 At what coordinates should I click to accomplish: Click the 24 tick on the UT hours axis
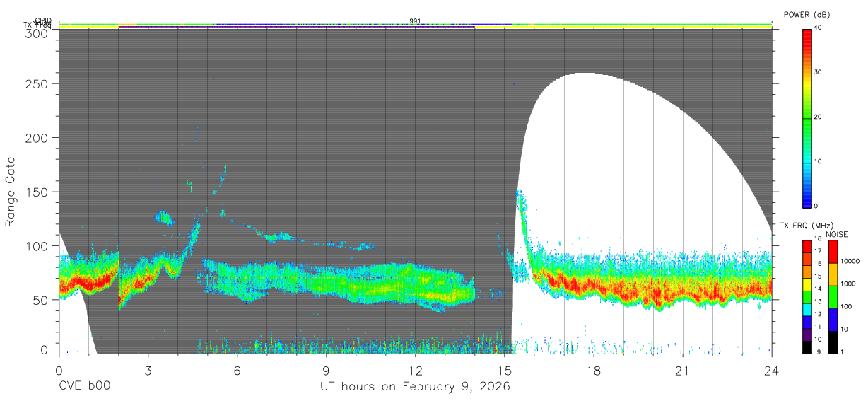pos(772,370)
